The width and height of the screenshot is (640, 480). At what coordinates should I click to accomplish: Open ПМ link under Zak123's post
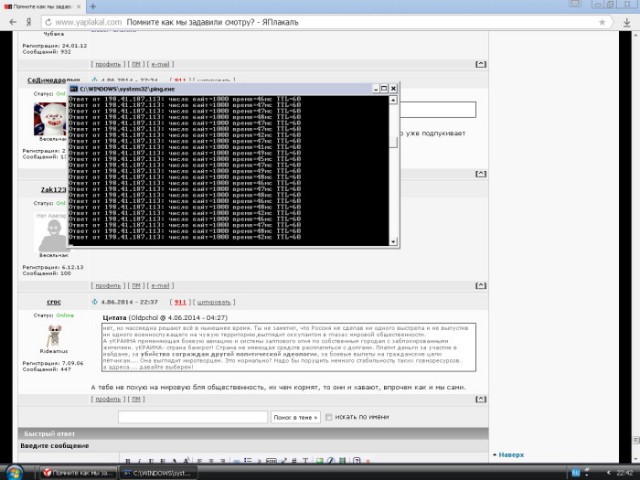136,286
